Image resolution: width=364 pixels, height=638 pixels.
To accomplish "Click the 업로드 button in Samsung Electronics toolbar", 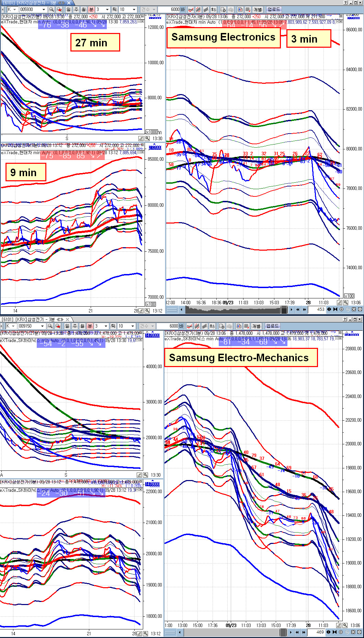I will tap(274, 10).
